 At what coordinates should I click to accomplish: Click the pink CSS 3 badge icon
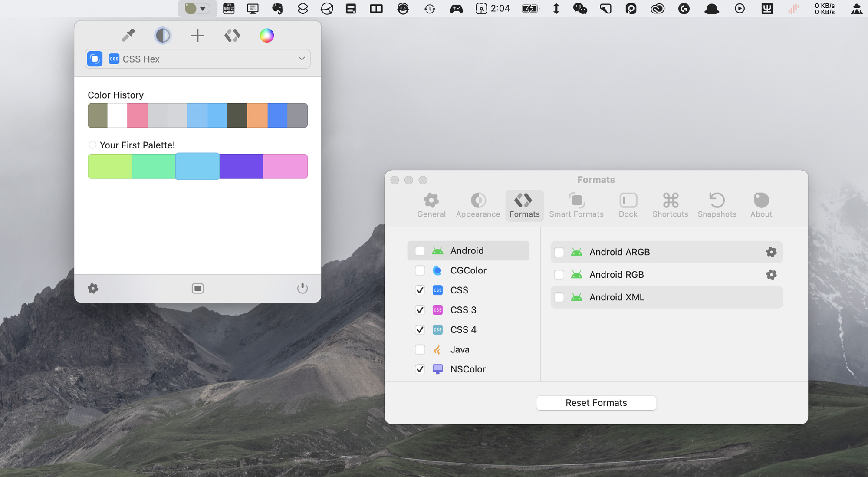[x=437, y=310]
